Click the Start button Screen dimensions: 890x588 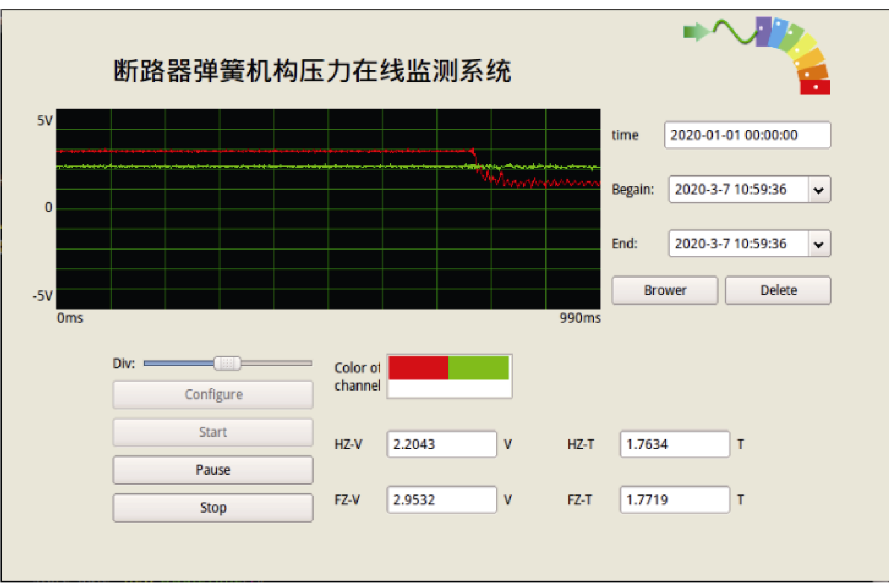213,432
